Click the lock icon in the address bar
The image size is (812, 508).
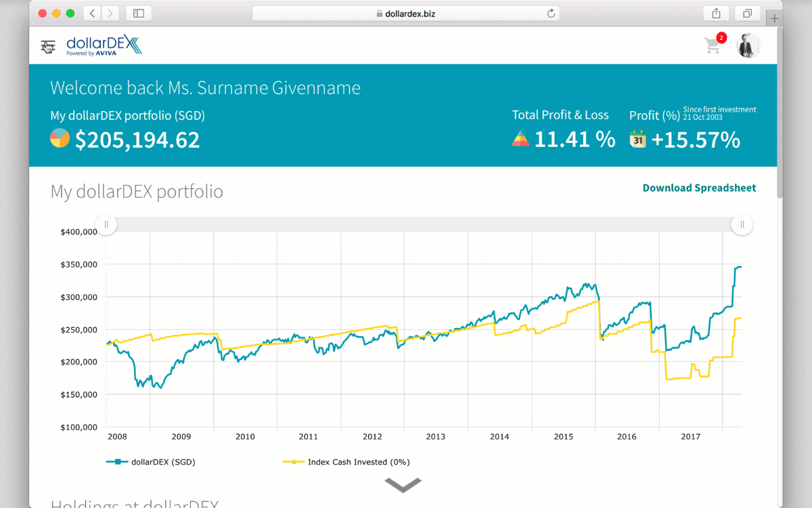379,14
